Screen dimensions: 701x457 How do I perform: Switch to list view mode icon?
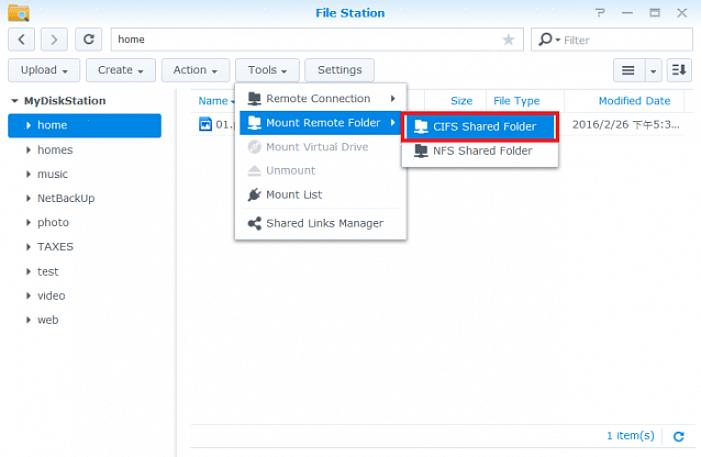pos(628,70)
